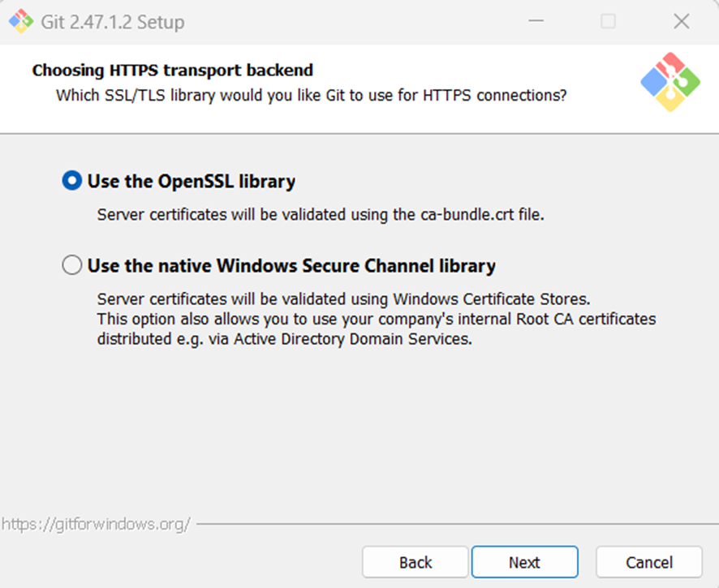Select the OpenSSL library radio button

click(x=72, y=181)
